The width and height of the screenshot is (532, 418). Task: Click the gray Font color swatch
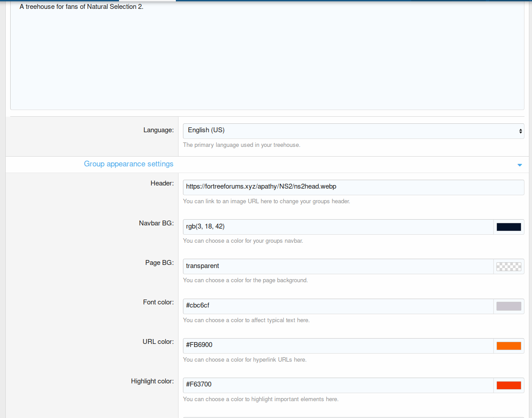508,306
